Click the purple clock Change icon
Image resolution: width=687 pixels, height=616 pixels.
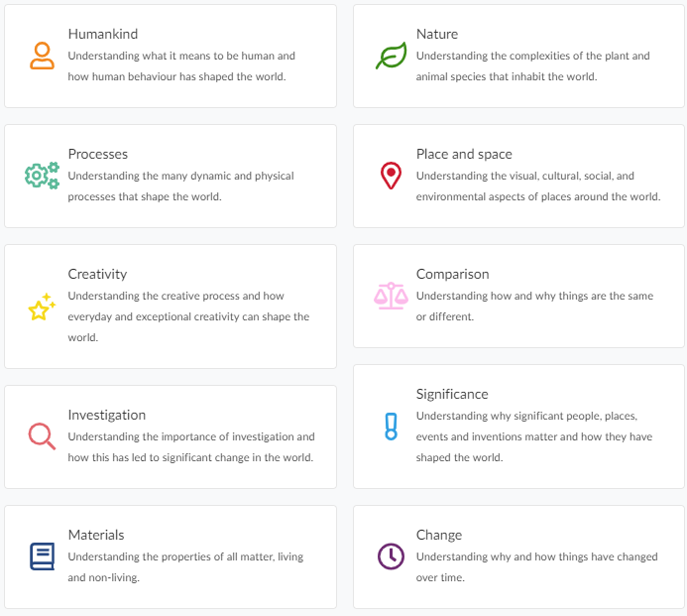(391, 556)
